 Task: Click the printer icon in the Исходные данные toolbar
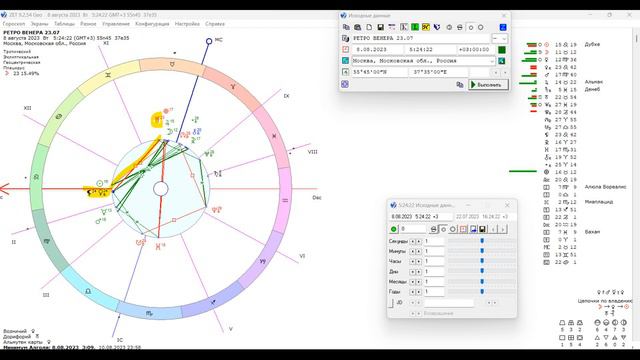tap(460, 27)
